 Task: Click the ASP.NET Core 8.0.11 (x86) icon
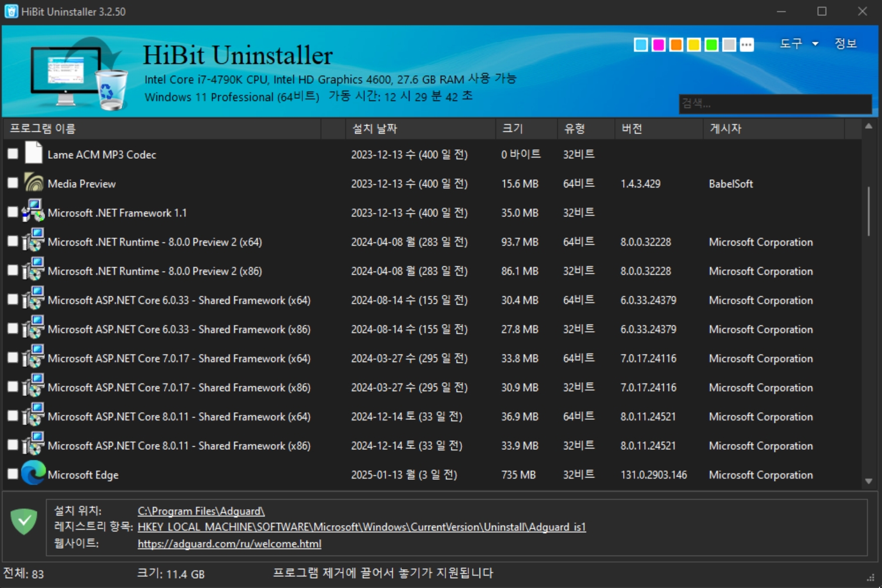34,444
